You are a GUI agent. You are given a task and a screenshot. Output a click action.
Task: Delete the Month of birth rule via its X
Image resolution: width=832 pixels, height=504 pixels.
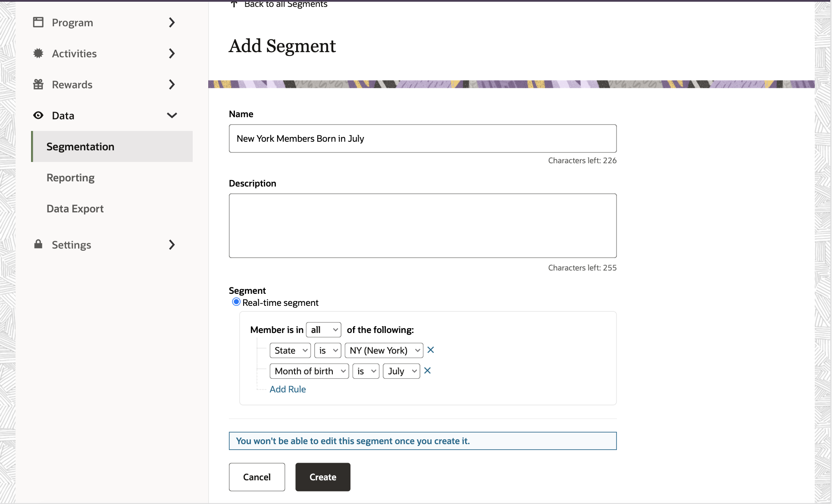point(427,370)
